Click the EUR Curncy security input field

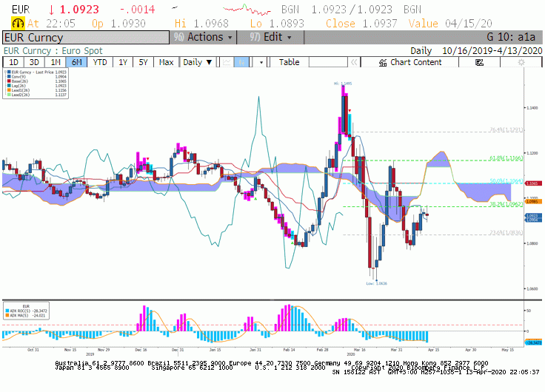(86, 38)
